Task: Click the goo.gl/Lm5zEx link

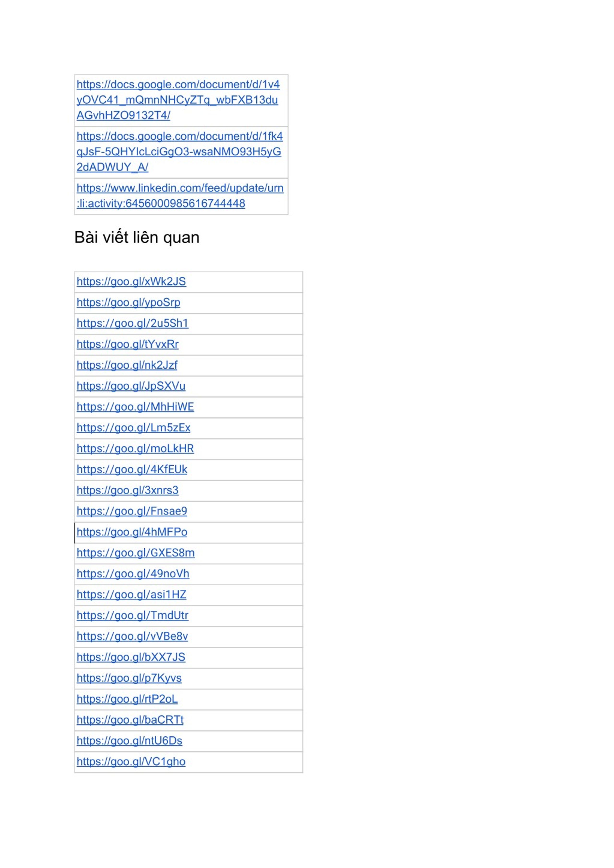Action: coord(133,428)
